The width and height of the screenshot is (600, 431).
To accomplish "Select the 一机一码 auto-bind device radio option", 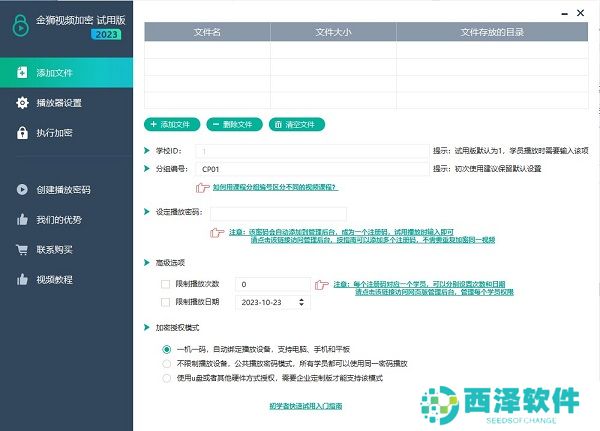I will tap(166, 349).
